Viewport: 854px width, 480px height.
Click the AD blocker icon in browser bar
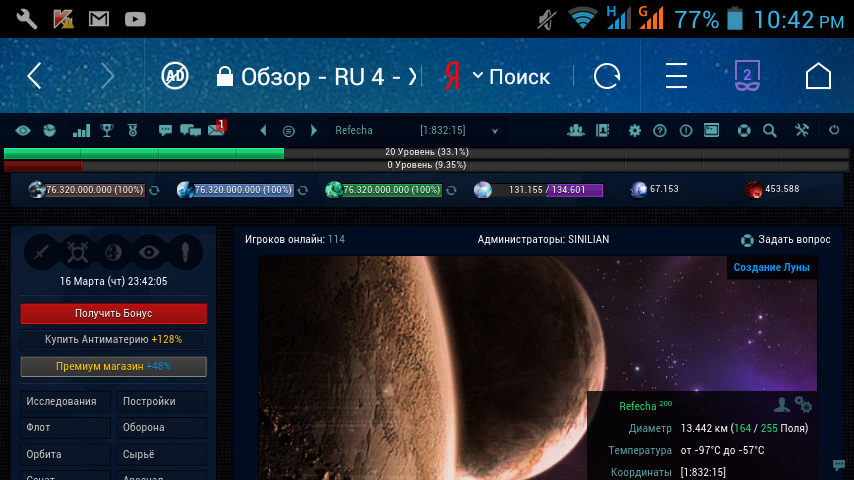[175, 76]
